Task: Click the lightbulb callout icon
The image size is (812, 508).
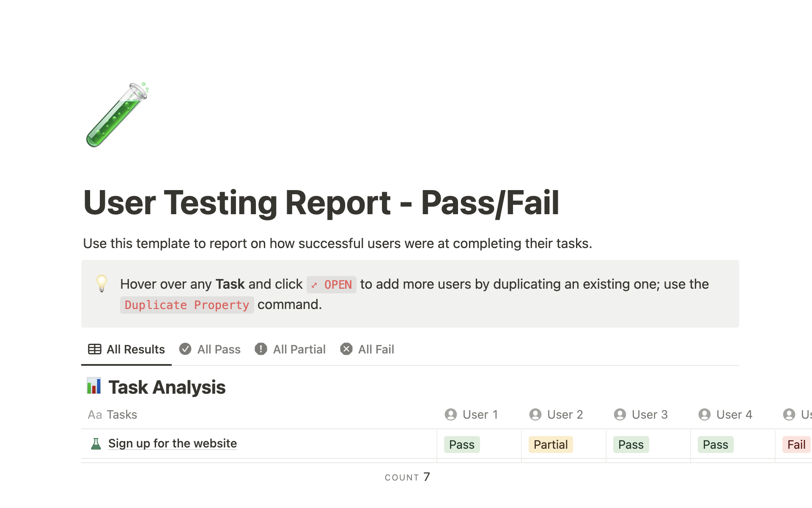Action: coord(101,284)
